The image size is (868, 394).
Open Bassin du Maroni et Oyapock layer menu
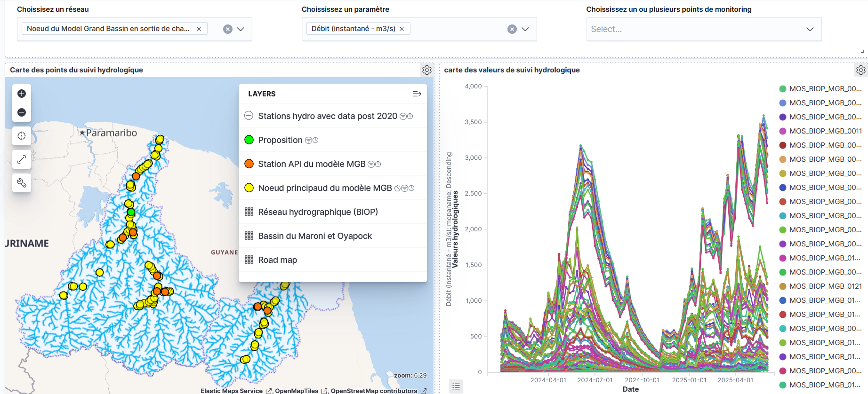pos(315,236)
